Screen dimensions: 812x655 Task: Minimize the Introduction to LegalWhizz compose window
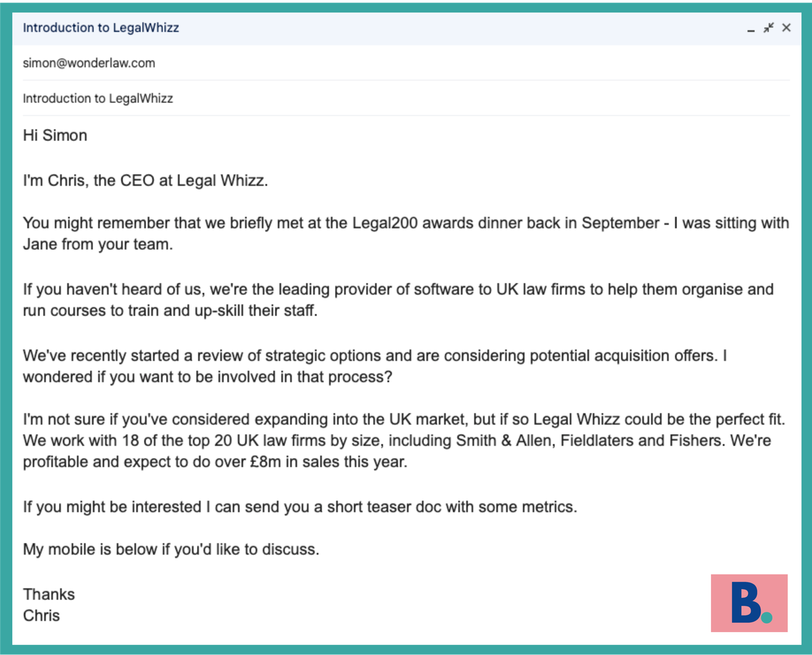tap(751, 28)
